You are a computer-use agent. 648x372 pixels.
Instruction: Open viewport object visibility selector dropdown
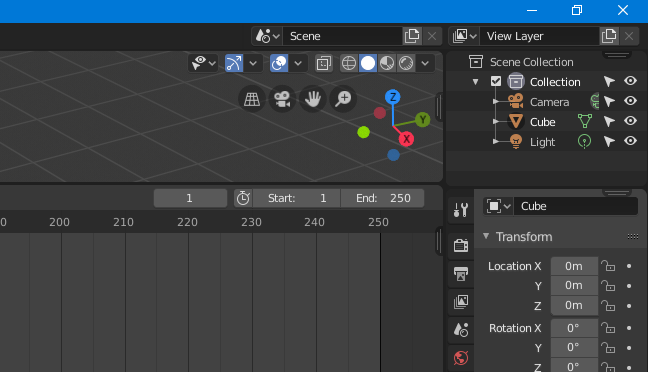click(x=203, y=63)
